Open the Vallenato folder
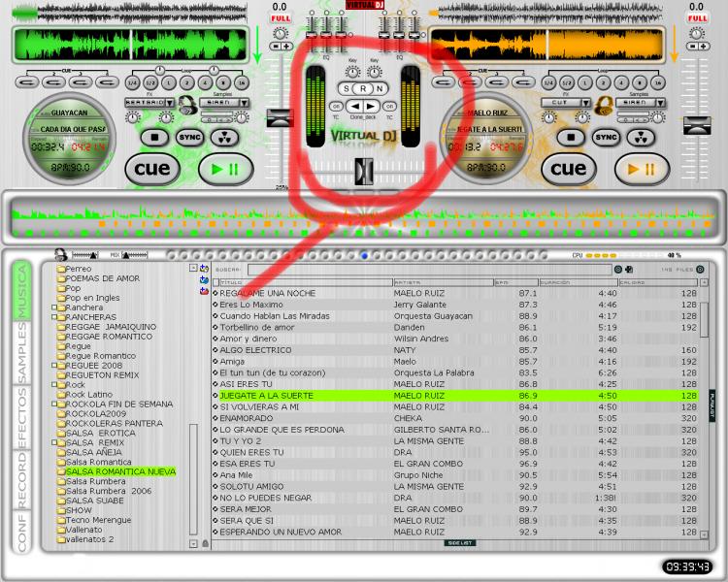Screen dimensions: 728x582 coord(83,530)
